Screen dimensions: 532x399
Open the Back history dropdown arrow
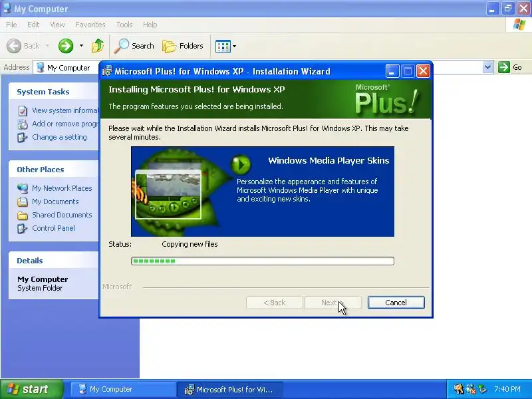(x=47, y=46)
